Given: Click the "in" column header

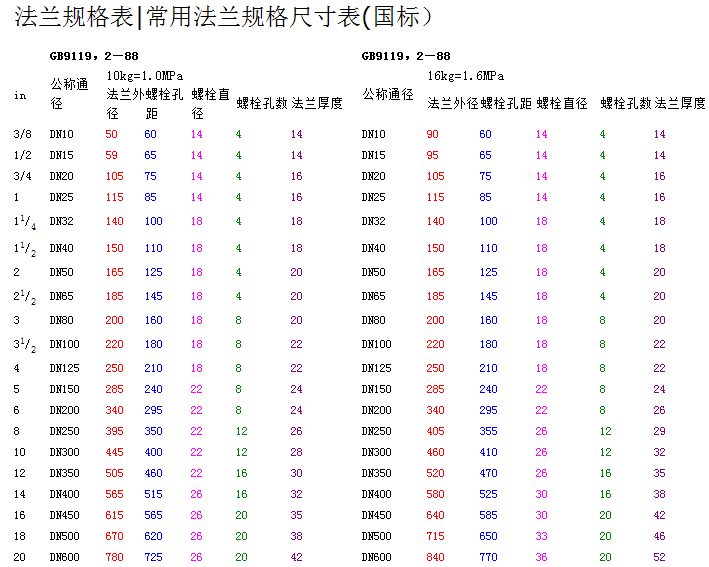Looking at the screenshot, I should (20, 96).
